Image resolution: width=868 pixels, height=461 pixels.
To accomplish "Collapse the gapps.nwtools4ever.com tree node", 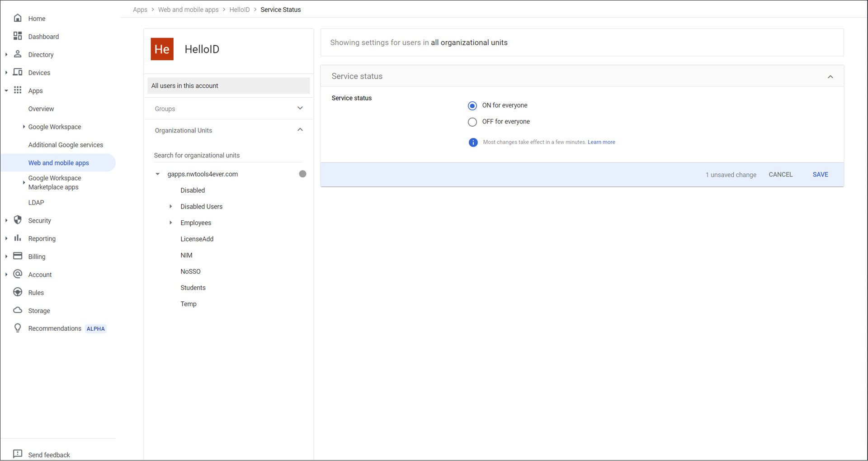I will (158, 174).
